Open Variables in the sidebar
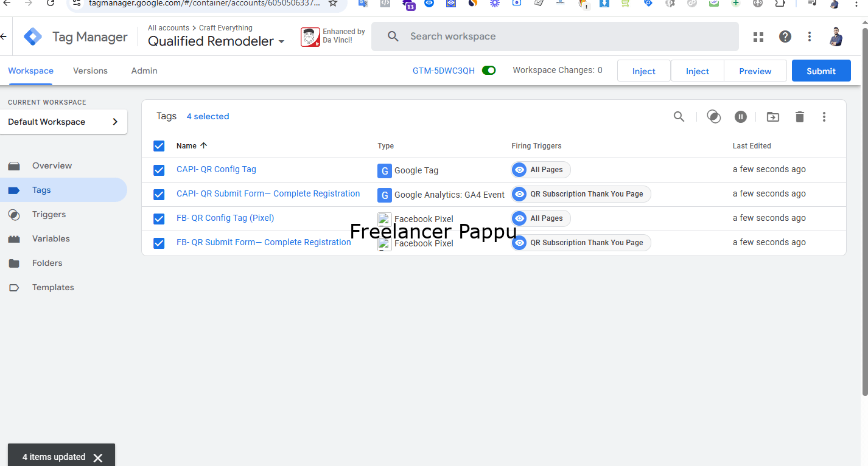The height and width of the screenshot is (466, 868). (63, 238)
